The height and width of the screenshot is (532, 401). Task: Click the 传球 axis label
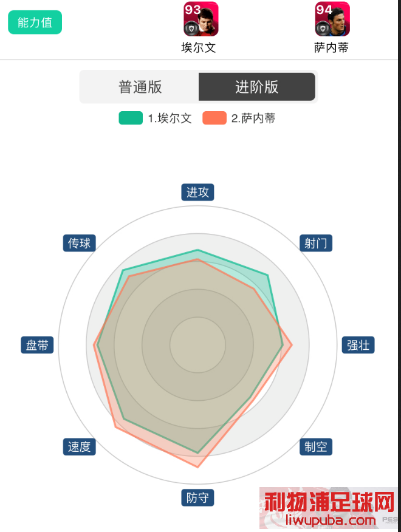tap(80, 243)
